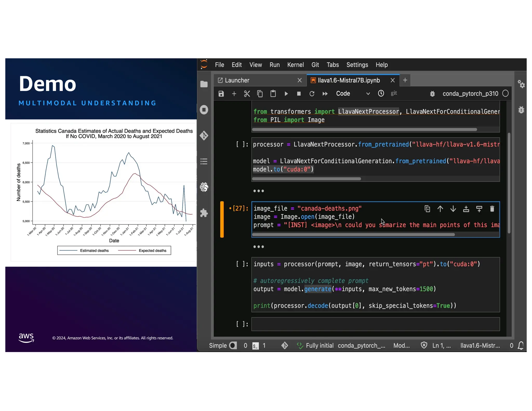Screen dimensions: 532x411
Task: Open the Git sidebar panel
Action: [204, 135]
